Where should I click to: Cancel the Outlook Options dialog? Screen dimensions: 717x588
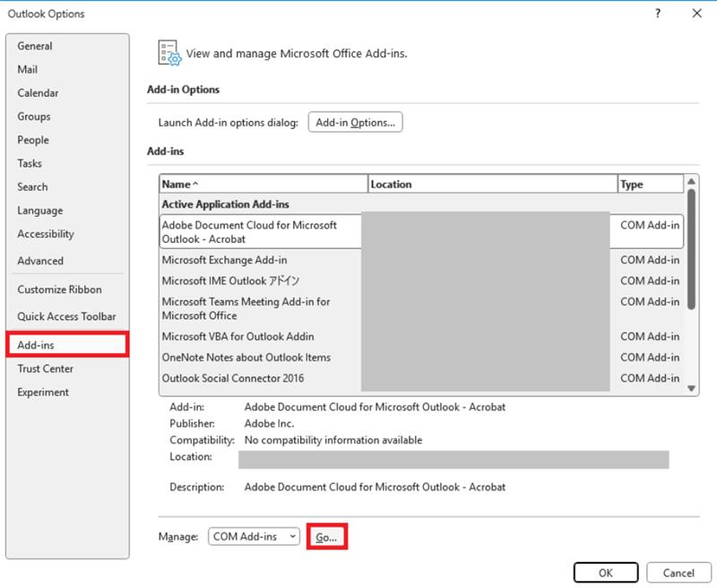[678, 573]
